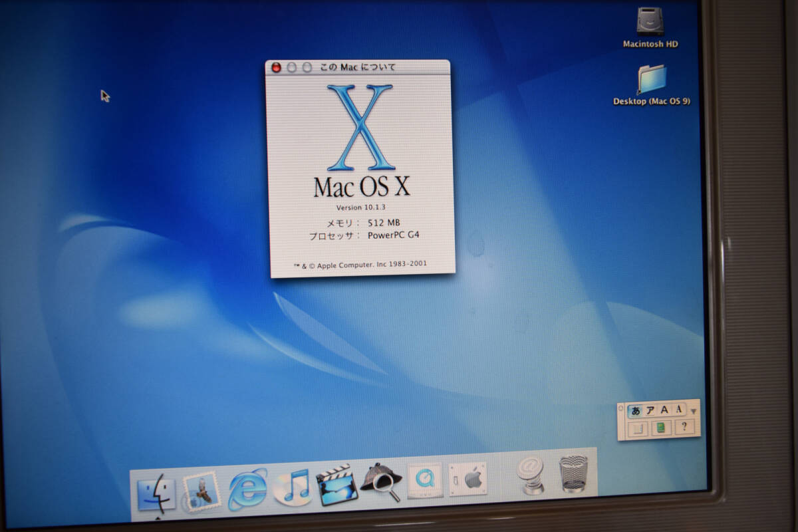Image resolution: width=798 pixels, height=532 pixels.
Task: Open Internet Explorer from the Dock
Action: pos(247,489)
